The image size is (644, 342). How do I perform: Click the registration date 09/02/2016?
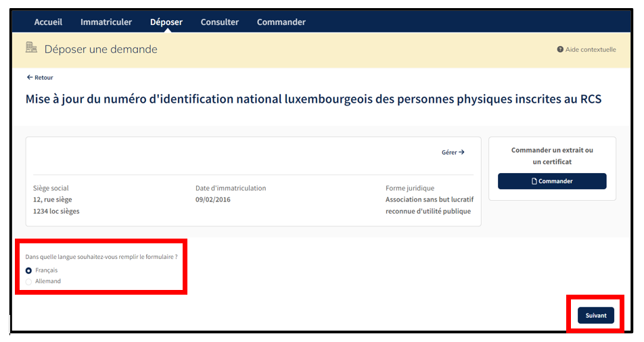click(213, 199)
